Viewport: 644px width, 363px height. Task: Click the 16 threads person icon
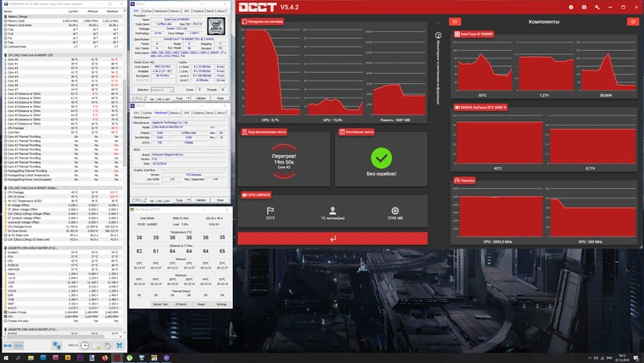pyautogui.click(x=332, y=211)
